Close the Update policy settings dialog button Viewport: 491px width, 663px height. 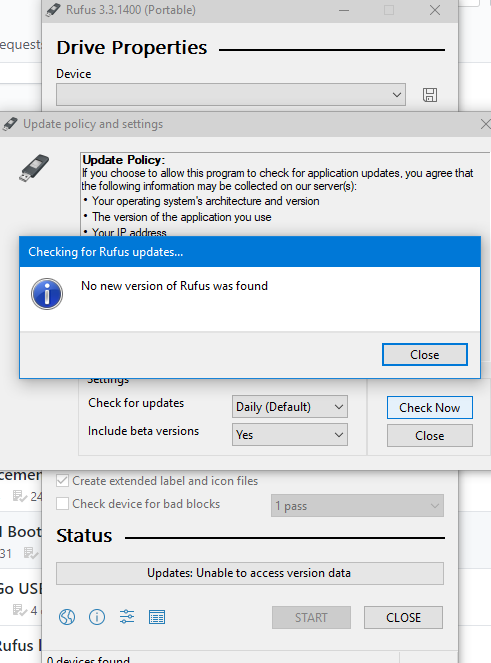coord(430,436)
